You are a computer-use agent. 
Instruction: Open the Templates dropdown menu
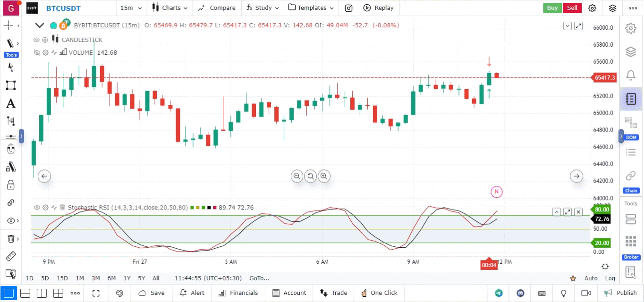tap(311, 8)
